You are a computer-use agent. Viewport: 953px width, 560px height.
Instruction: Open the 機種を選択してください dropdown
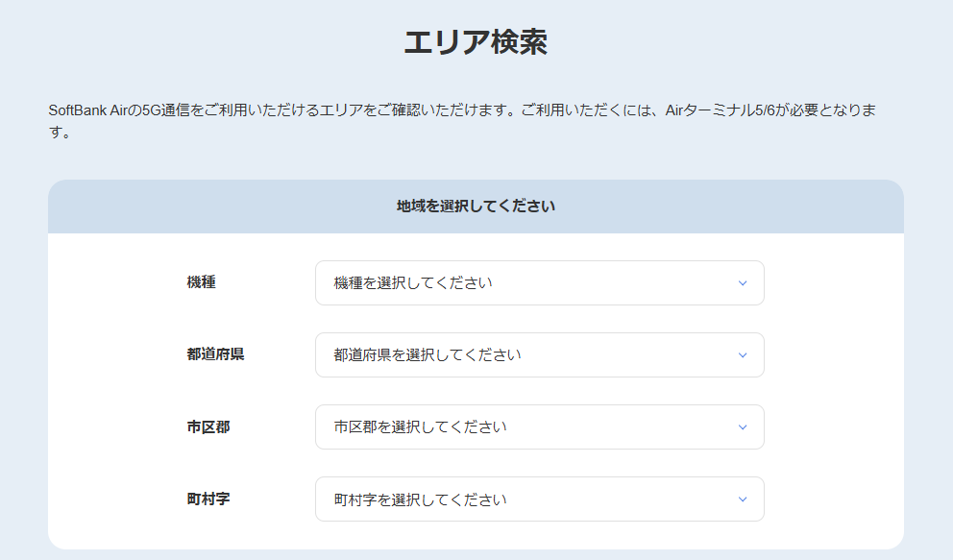click(540, 283)
